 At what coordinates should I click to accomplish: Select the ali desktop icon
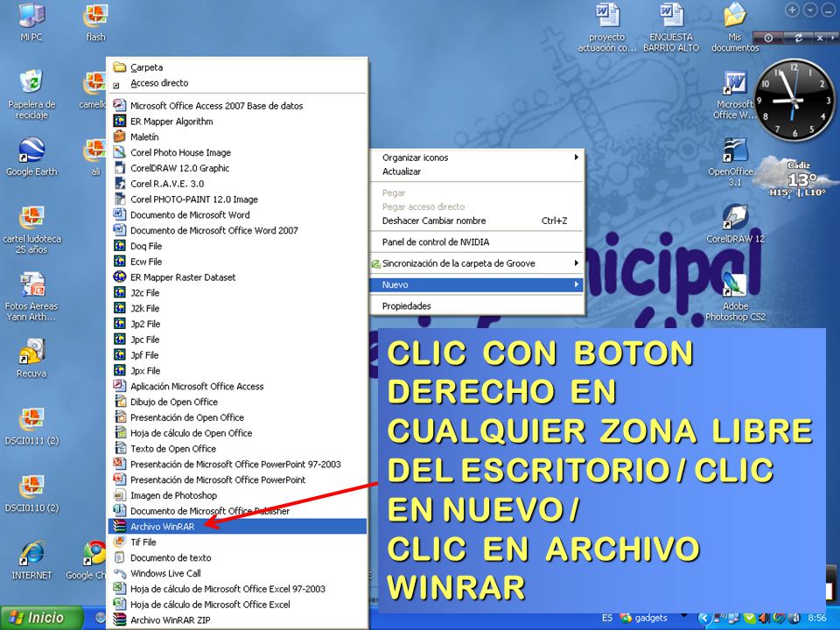(x=95, y=157)
